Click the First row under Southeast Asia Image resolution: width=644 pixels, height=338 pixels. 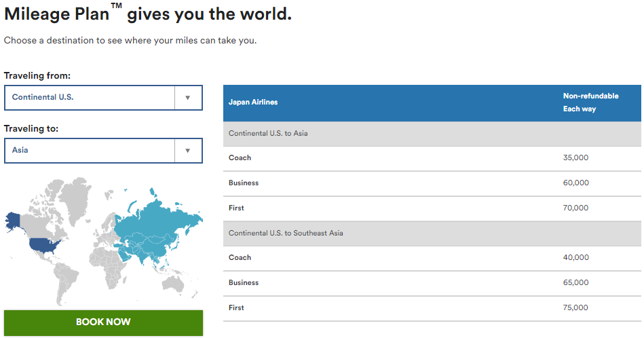(x=432, y=308)
